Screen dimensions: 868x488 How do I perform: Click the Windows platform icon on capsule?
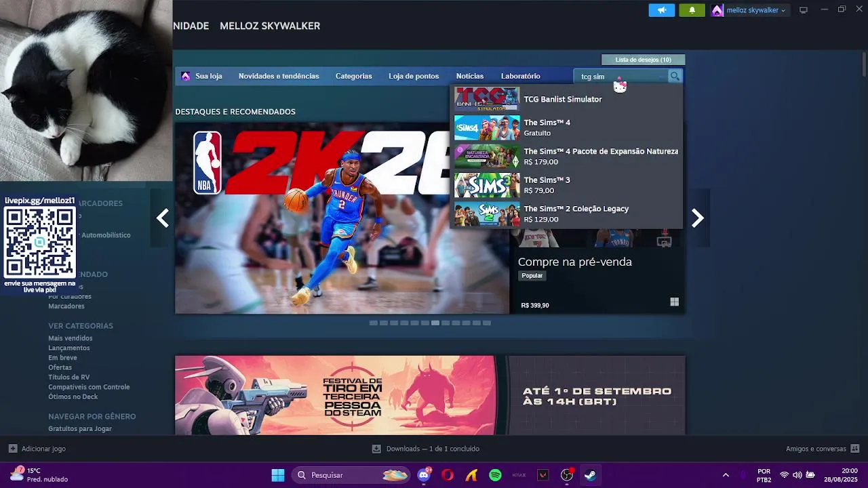coord(674,302)
